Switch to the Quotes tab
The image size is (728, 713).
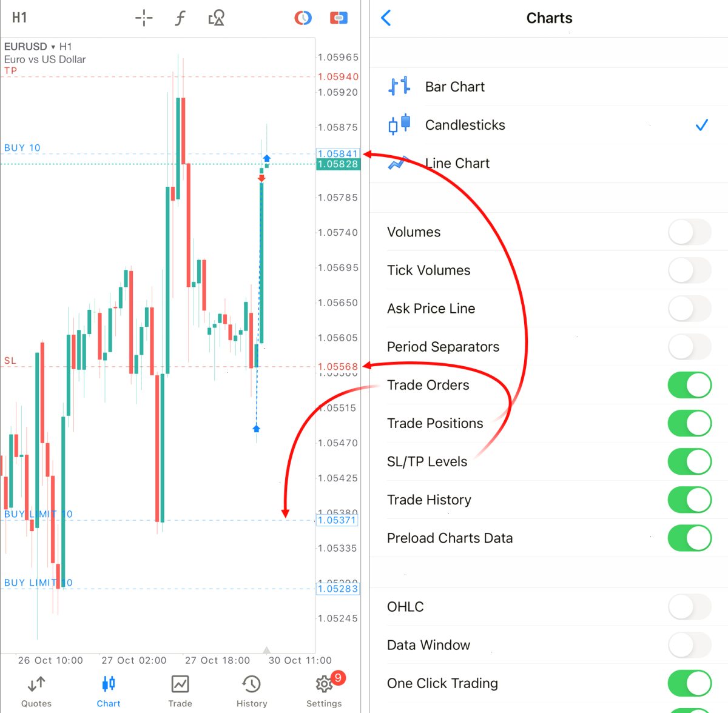click(36, 691)
